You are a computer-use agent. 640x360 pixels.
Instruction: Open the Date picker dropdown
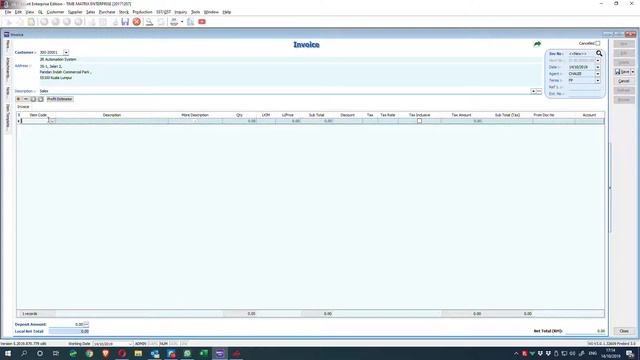coord(598,67)
